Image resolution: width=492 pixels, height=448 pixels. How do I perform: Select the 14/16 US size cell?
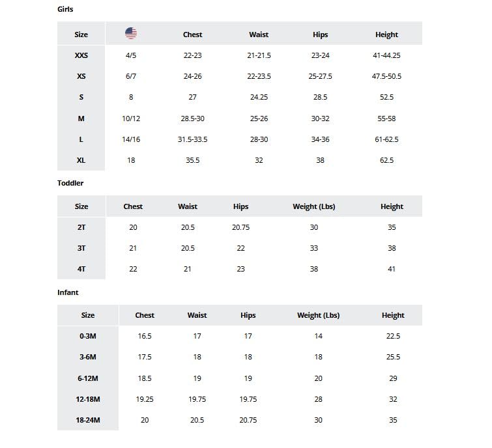click(x=131, y=139)
